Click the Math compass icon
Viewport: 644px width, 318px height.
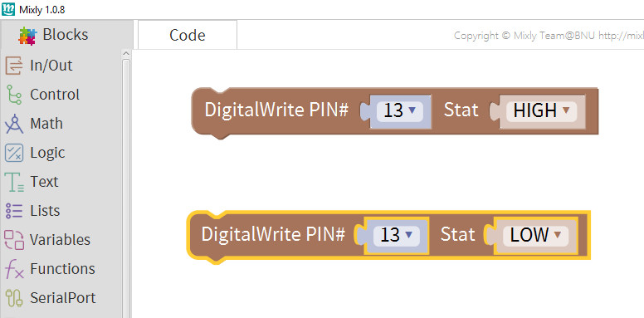14,124
